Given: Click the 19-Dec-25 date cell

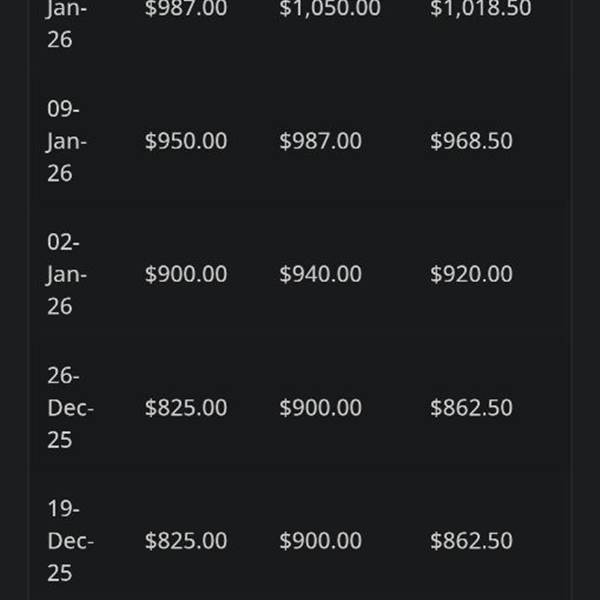Looking at the screenshot, I should (70, 541).
